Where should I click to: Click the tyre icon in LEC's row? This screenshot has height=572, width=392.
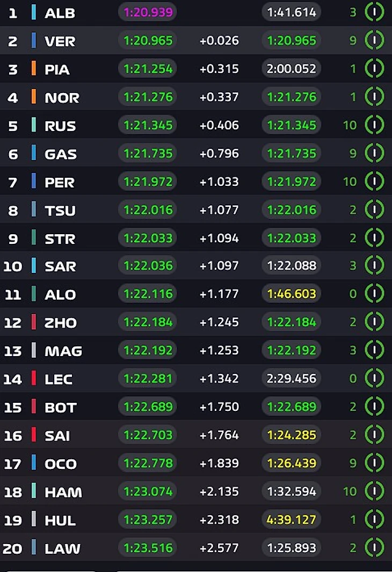pos(374,378)
